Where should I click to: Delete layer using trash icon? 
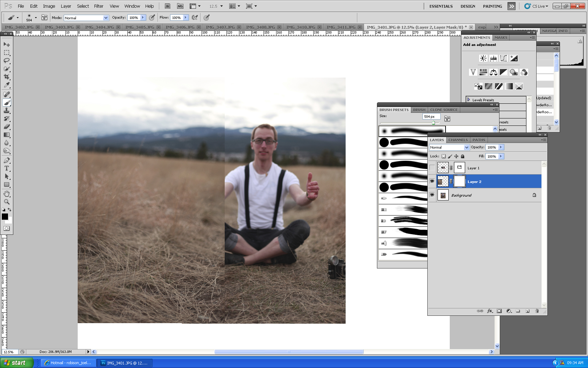tap(537, 311)
